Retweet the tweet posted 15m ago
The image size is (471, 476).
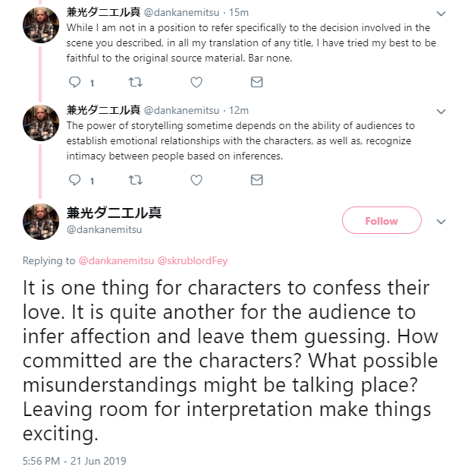pyautogui.click(x=136, y=82)
